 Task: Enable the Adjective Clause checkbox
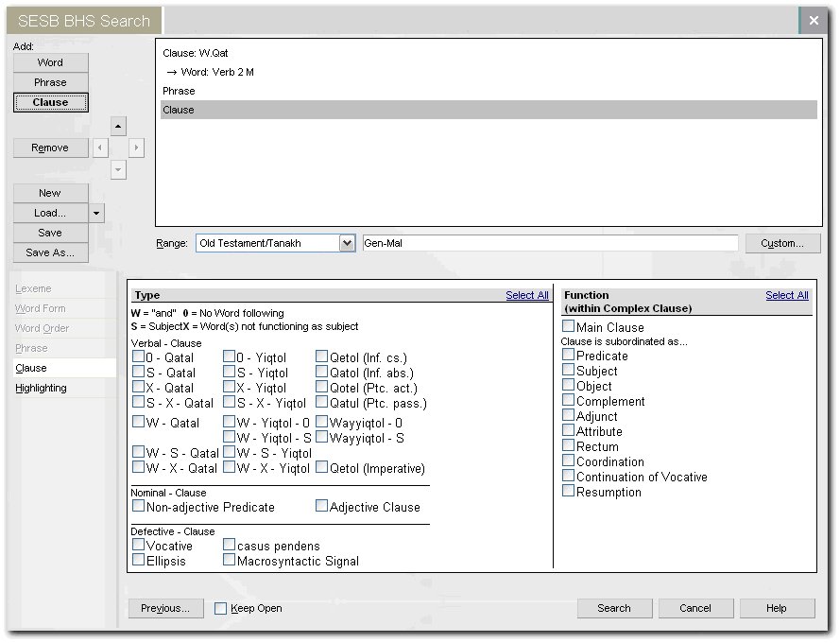tap(321, 506)
